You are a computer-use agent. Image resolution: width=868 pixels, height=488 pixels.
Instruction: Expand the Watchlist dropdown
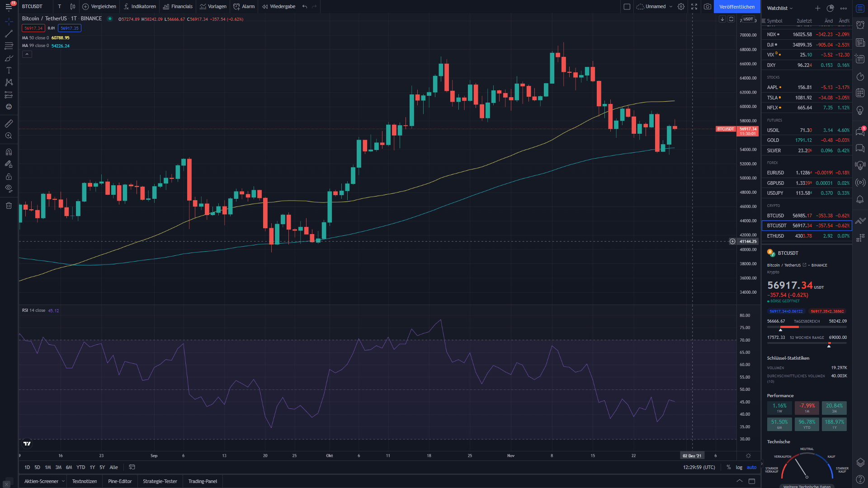click(x=780, y=8)
